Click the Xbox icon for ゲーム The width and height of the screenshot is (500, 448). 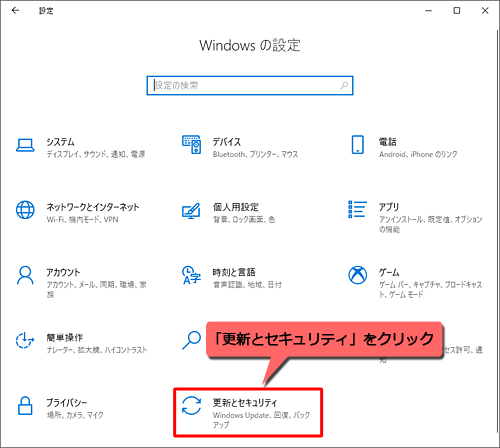pyautogui.click(x=358, y=275)
